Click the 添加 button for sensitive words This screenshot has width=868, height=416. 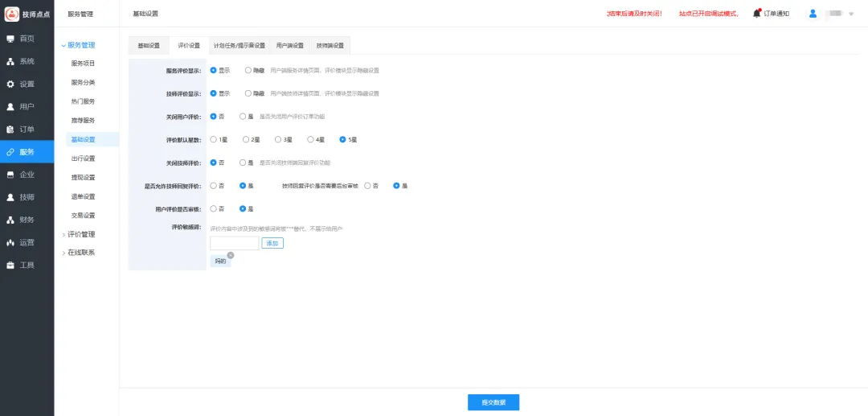[x=272, y=243]
